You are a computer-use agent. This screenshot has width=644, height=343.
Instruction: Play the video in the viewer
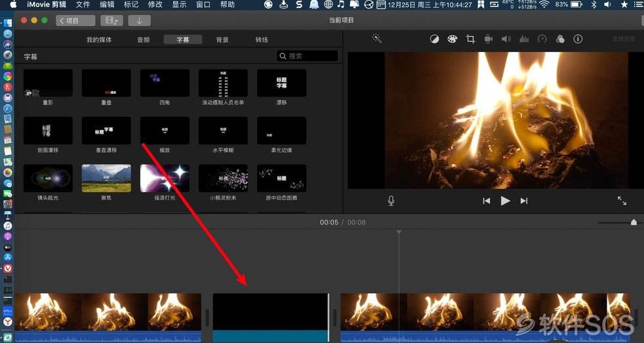pyautogui.click(x=505, y=201)
